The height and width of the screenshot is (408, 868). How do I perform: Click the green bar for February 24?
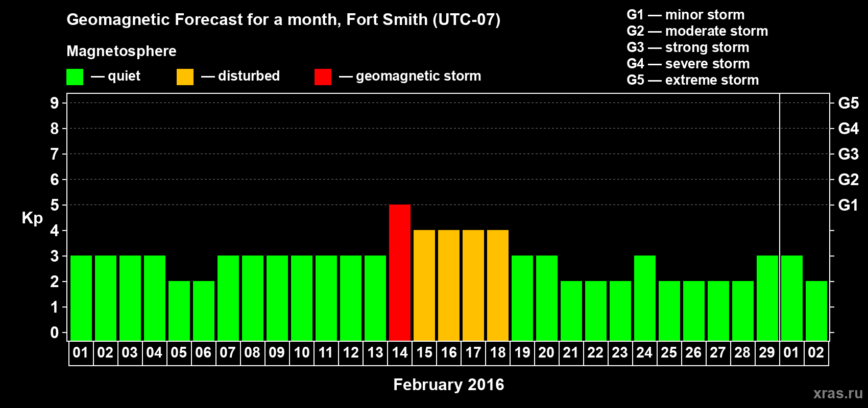coord(645,298)
